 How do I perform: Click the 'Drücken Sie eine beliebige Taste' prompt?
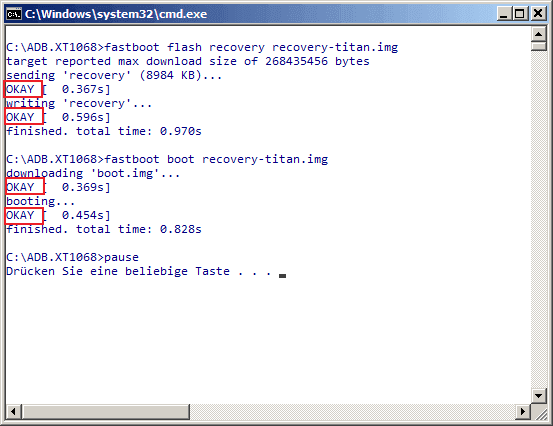click(118, 271)
